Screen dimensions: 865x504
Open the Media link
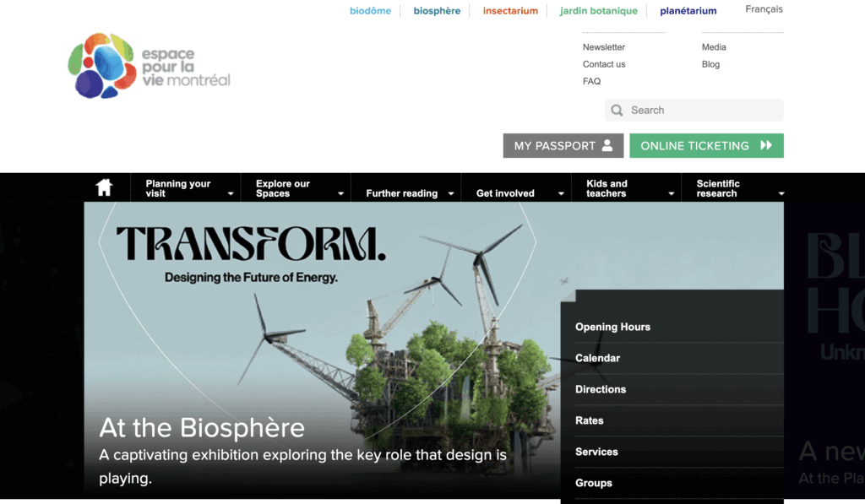[x=714, y=47]
